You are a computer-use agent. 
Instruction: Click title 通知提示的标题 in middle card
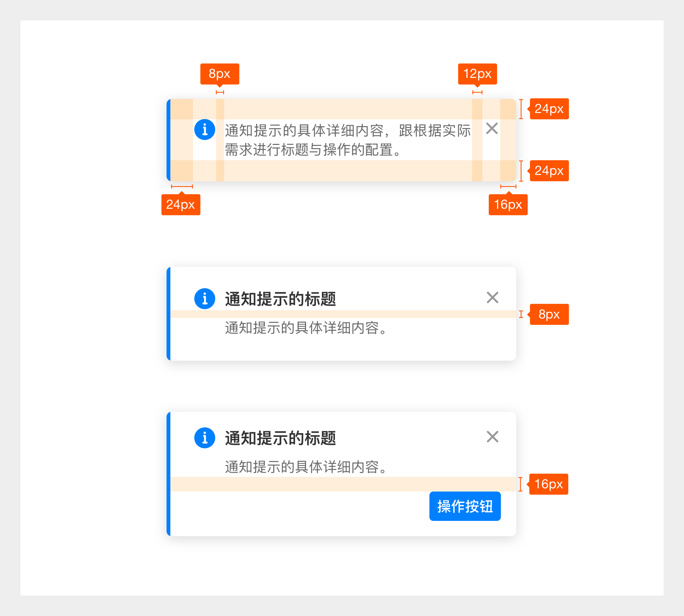coord(280,299)
